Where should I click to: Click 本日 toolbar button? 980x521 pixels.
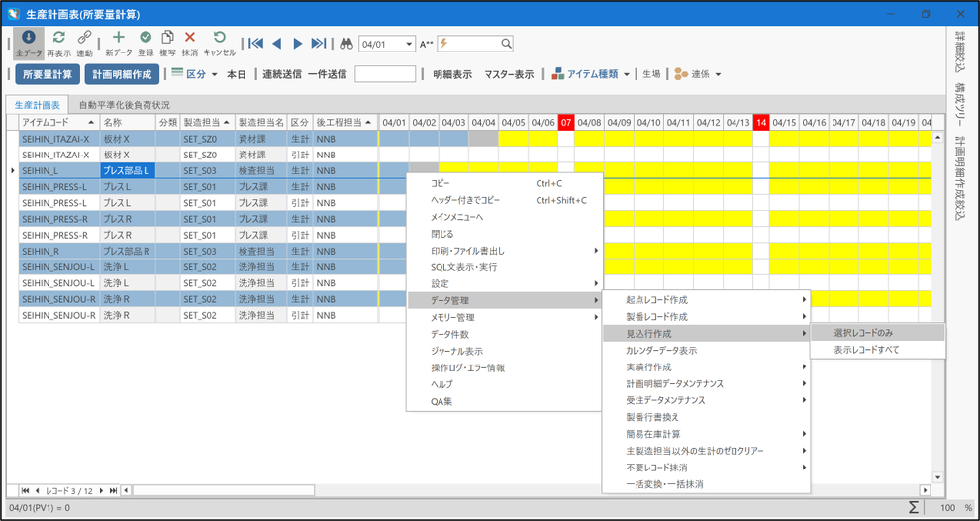[236, 74]
